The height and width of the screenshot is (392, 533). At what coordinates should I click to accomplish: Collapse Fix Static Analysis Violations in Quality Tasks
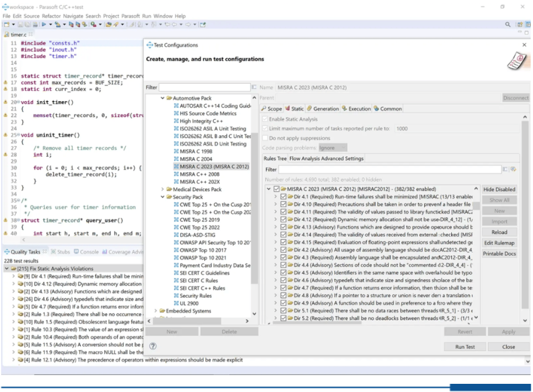click(7, 268)
